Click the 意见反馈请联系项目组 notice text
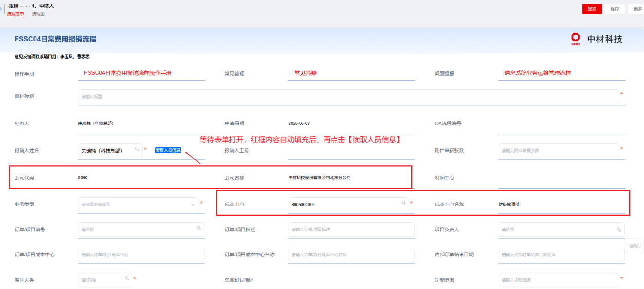The width and height of the screenshot is (644, 289). [52, 57]
